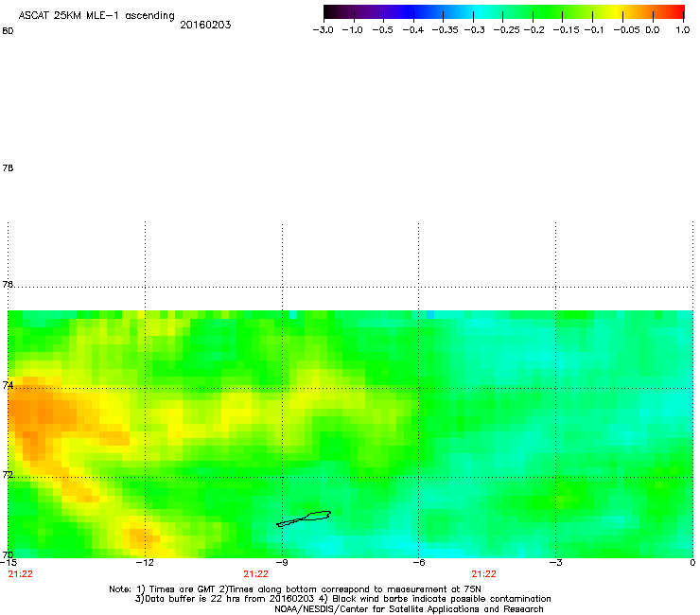Select the -0.5 colorbar value
The height and width of the screenshot is (615, 700).
382,30
